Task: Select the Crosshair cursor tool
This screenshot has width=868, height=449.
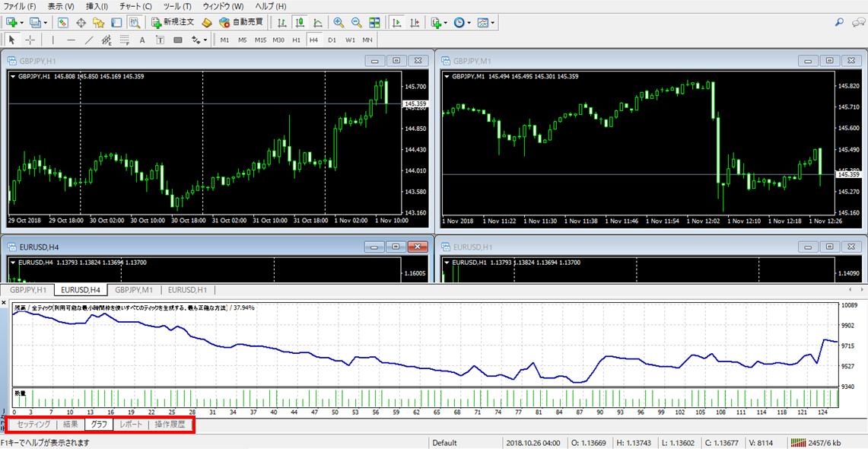Action: [30, 40]
